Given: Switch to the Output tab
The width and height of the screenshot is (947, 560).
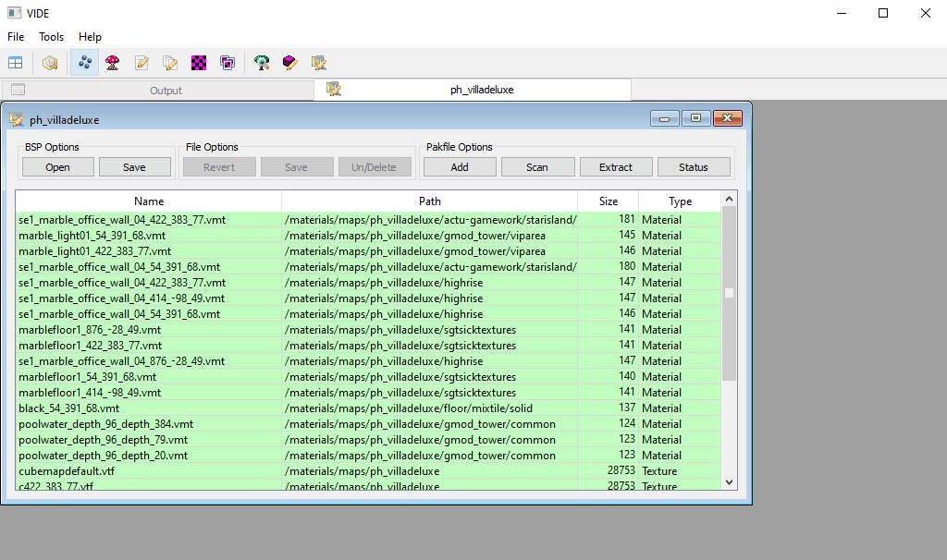Looking at the screenshot, I should (x=157, y=90).
